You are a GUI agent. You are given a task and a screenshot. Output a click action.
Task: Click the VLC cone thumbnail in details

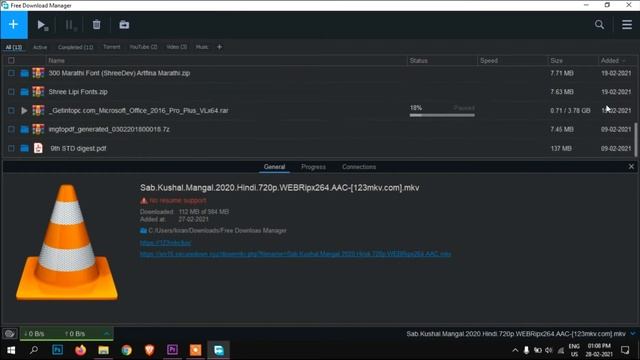coord(67,242)
